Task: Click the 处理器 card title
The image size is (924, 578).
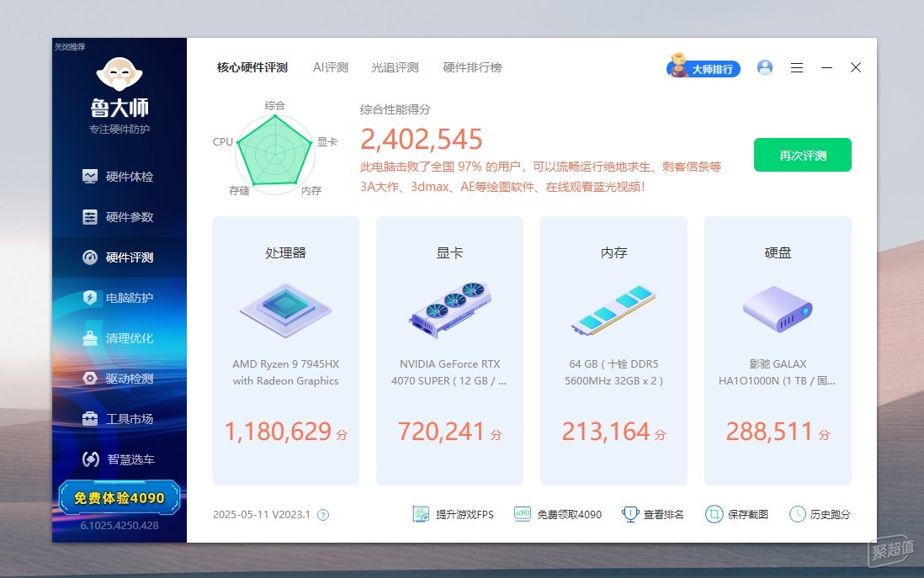Action: point(286,252)
